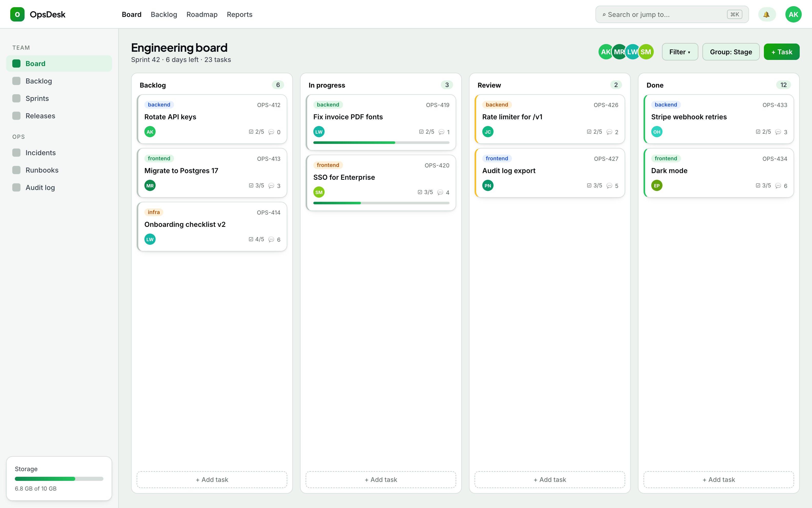Screen dimensions: 812x508
Task: Go to the Reports tab
Action: (x=239, y=14)
